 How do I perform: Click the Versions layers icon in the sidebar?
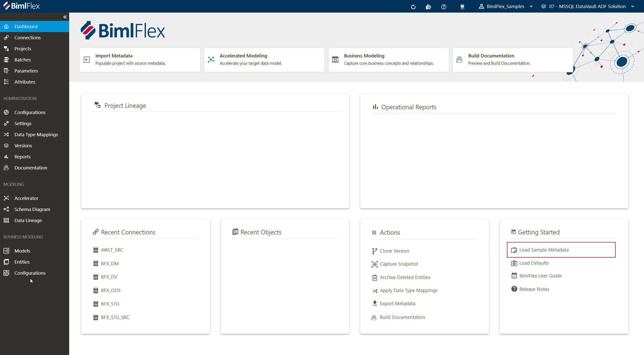(x=7, y=145)
